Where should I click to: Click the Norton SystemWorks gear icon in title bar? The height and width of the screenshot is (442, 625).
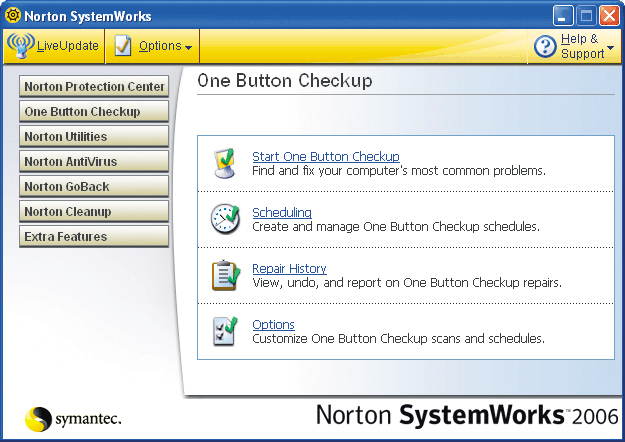13,15
